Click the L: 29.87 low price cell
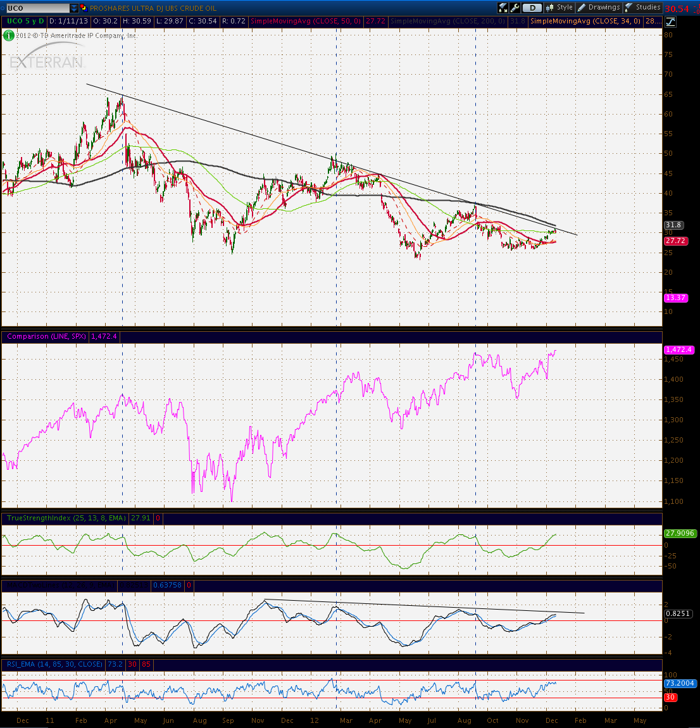 click(169, 22)
